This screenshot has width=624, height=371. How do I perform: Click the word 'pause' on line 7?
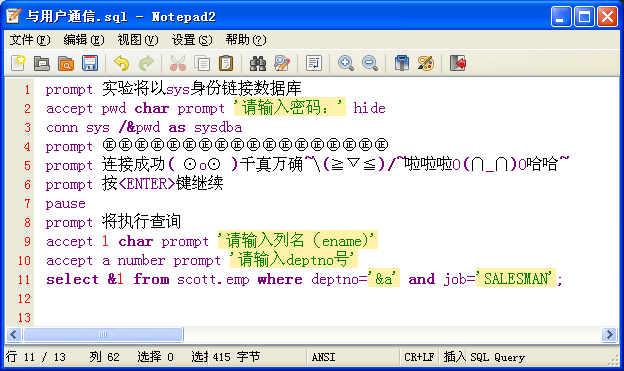(66, 204)
